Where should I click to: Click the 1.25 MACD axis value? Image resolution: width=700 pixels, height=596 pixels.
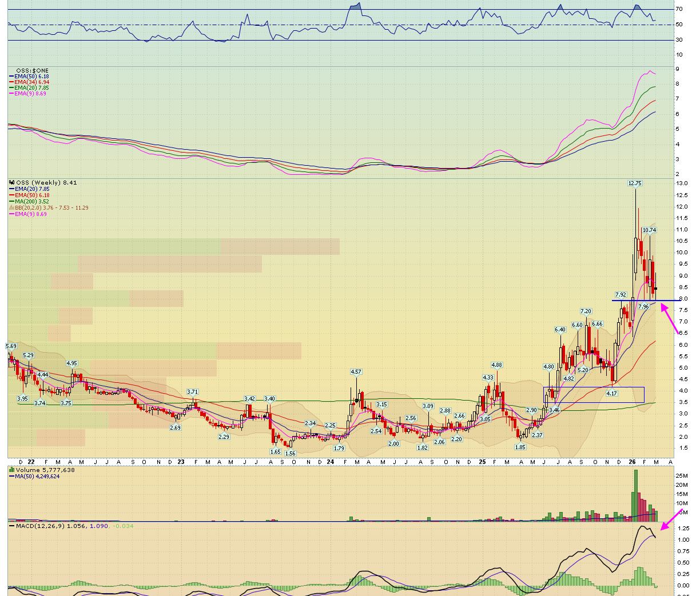[683, 529]
